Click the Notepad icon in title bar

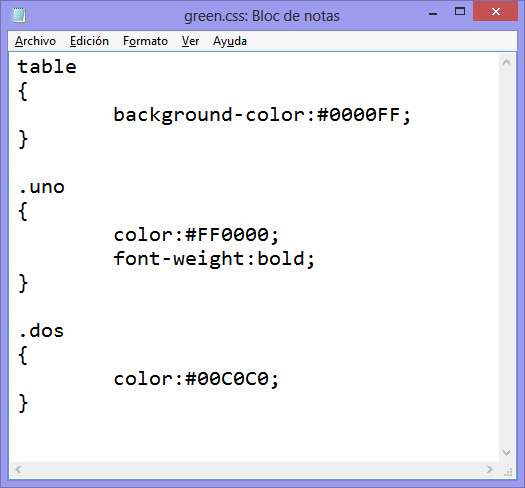point(19,15)
